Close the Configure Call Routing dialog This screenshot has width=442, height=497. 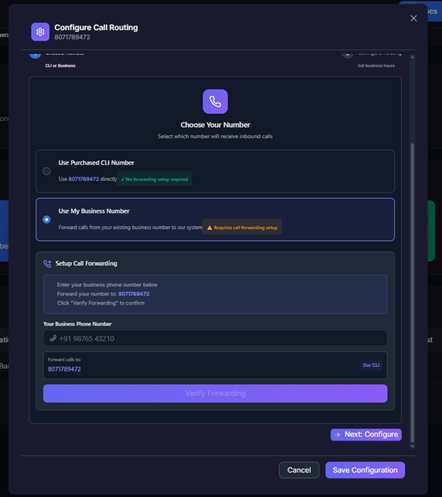[x=413, y=18]
